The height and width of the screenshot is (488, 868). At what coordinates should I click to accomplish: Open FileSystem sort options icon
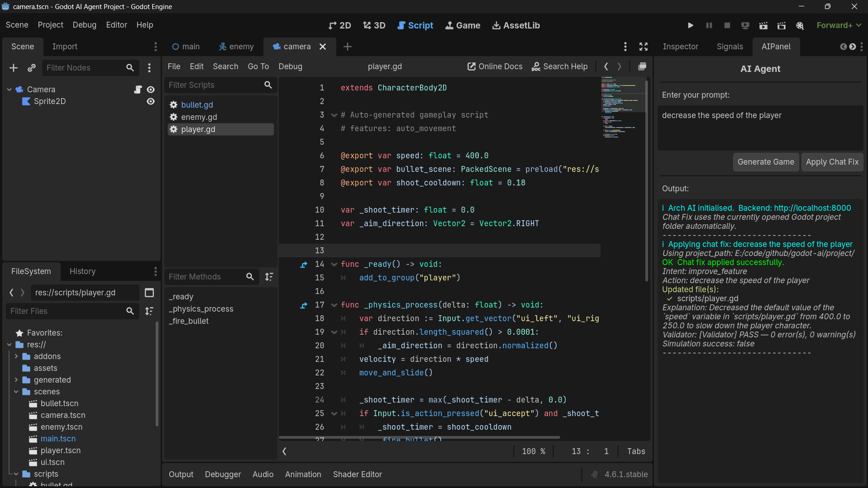(x=149, y=311)
